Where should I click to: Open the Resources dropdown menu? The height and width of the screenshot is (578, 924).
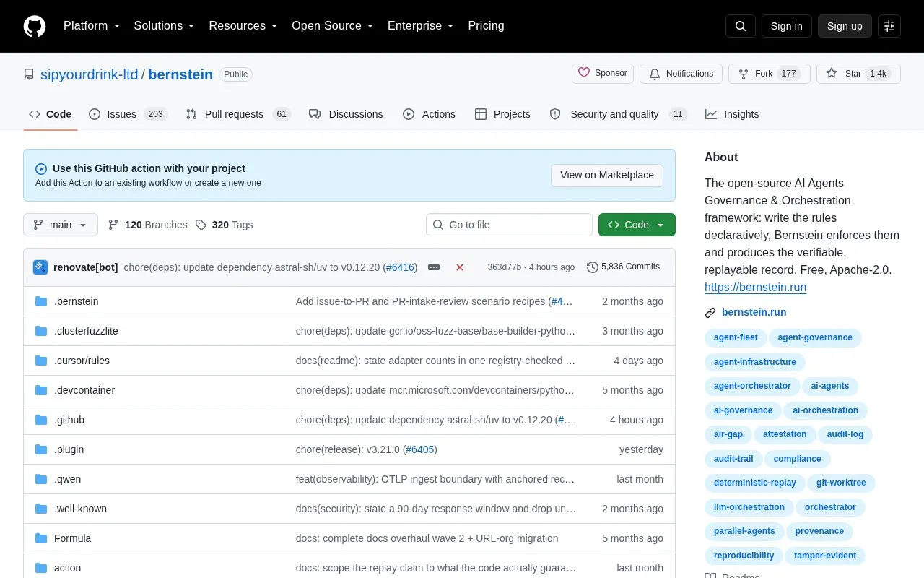[243, 26]
